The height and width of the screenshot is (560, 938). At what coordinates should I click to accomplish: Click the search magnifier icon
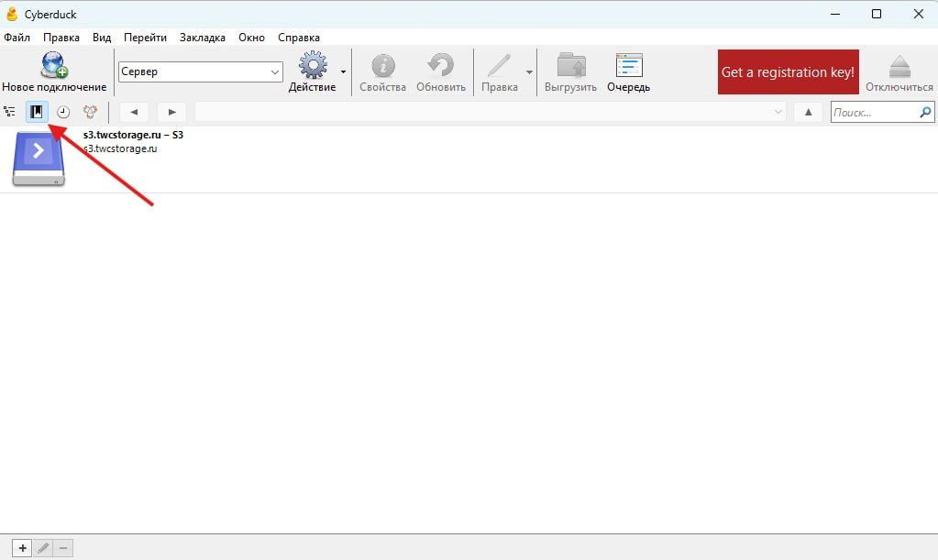(925, 112)
